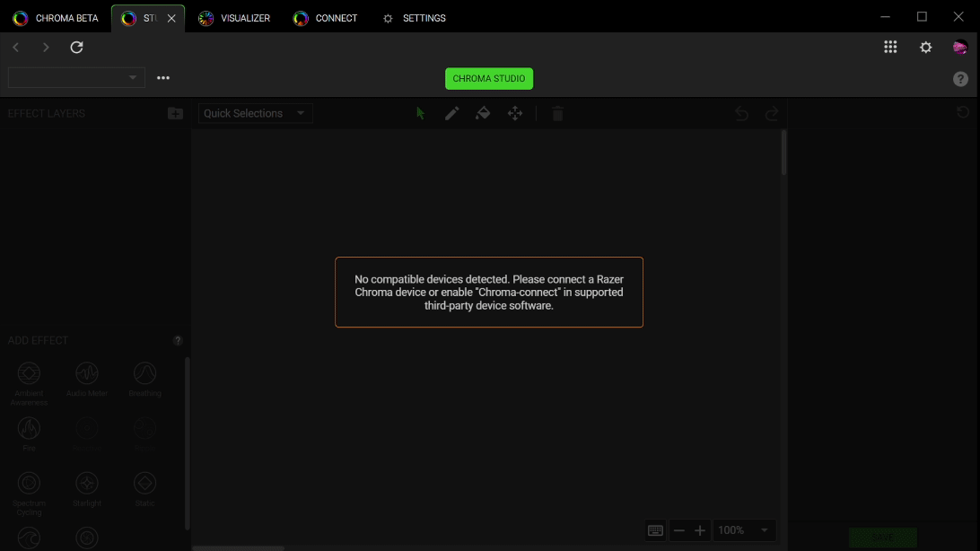Add the Audio Meter effect
The image size is (980, 551).
coord(87,373)
